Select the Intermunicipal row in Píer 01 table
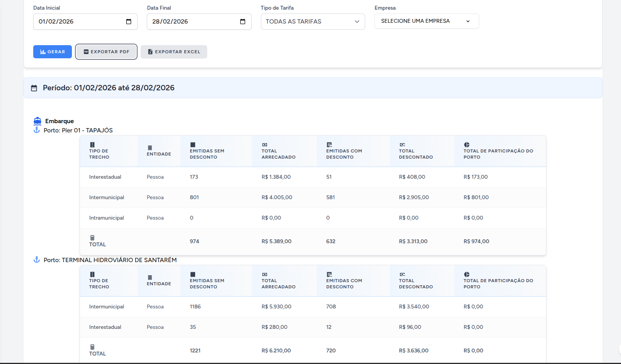This screenshot has width=621, height=364. [x=107, y=197]
